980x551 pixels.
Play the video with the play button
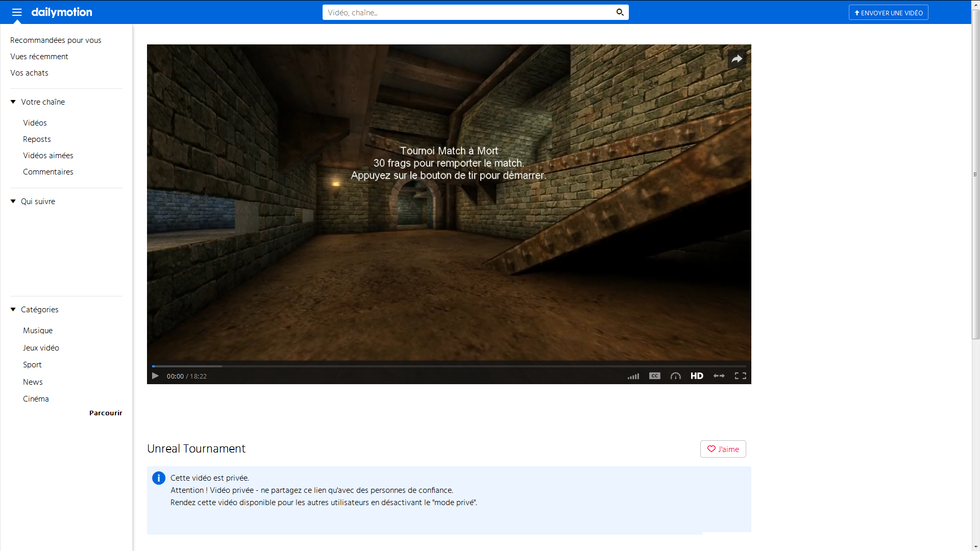point(155,376)
